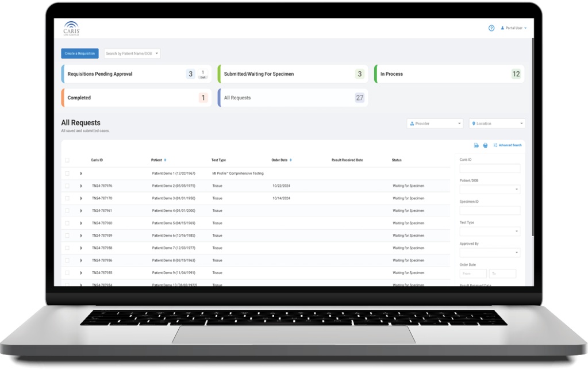Sort the table by Patient column
Screen dimensions: 588x370
[x=165, y=160]
